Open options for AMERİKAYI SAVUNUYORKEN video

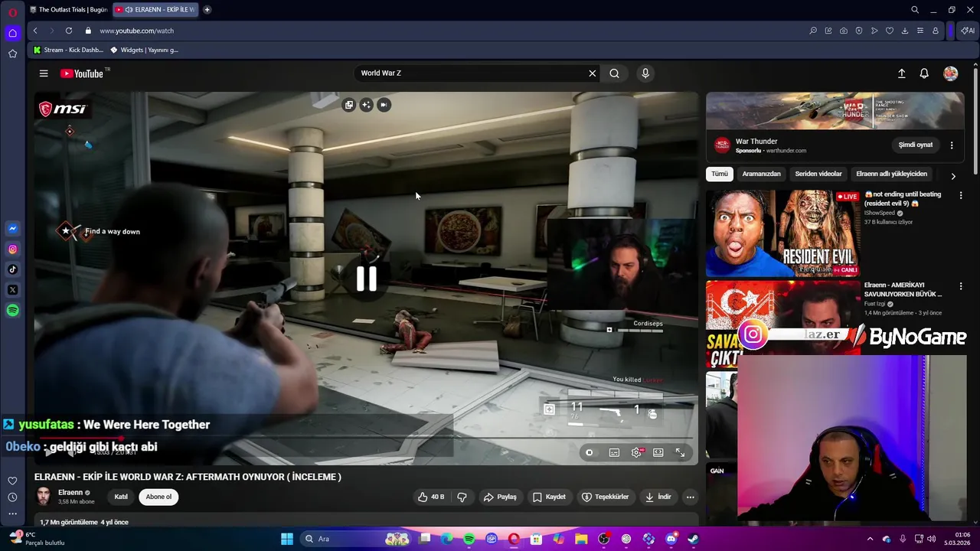[x=961, y=285]
